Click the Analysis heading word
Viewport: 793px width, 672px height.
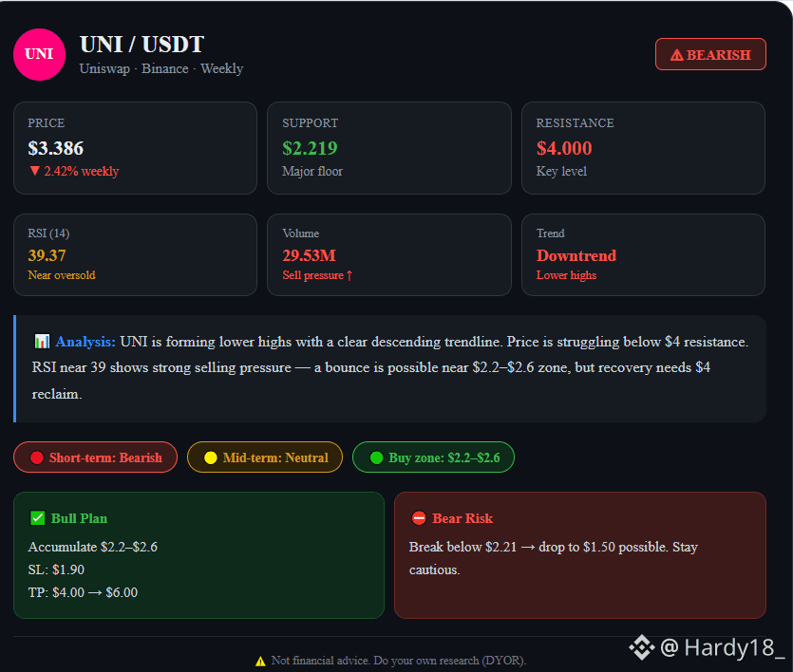click(x=85, y=342)
